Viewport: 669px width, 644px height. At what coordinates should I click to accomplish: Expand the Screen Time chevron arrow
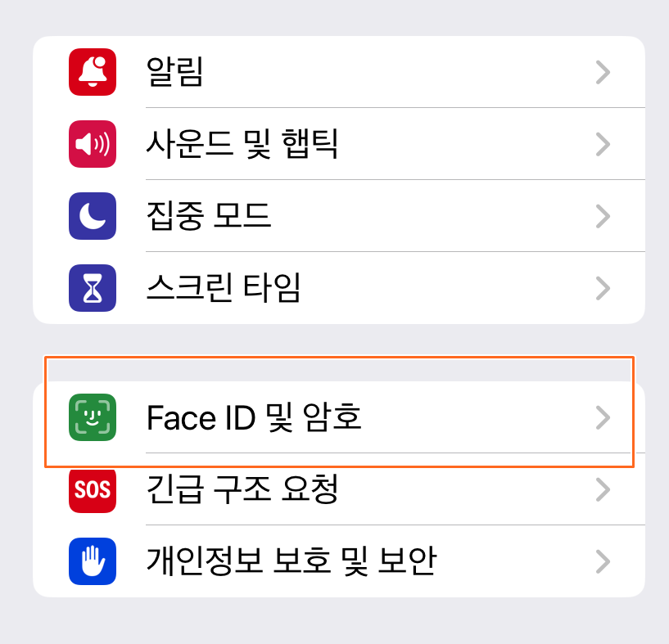tap(603, 288)
